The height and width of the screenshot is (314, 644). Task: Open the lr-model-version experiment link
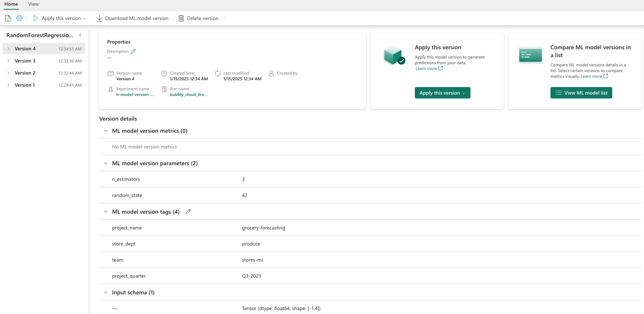click(x=135, y=95)
